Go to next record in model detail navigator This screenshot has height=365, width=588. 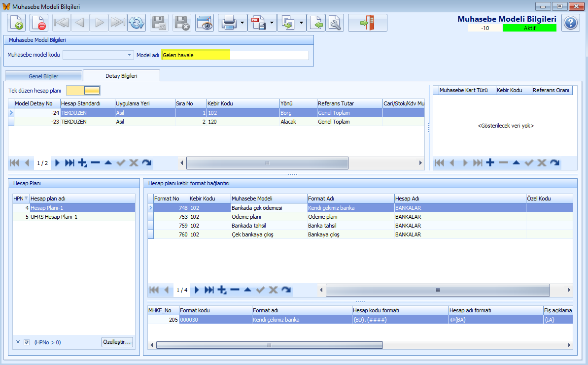coord(57,163)
